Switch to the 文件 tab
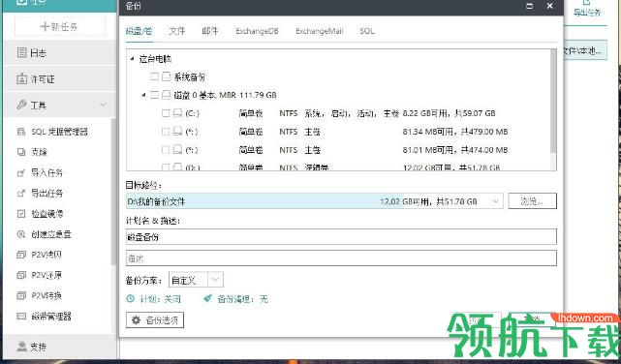Image resolution: width=621 pixels, height=364 pixels. coord(176,31)
